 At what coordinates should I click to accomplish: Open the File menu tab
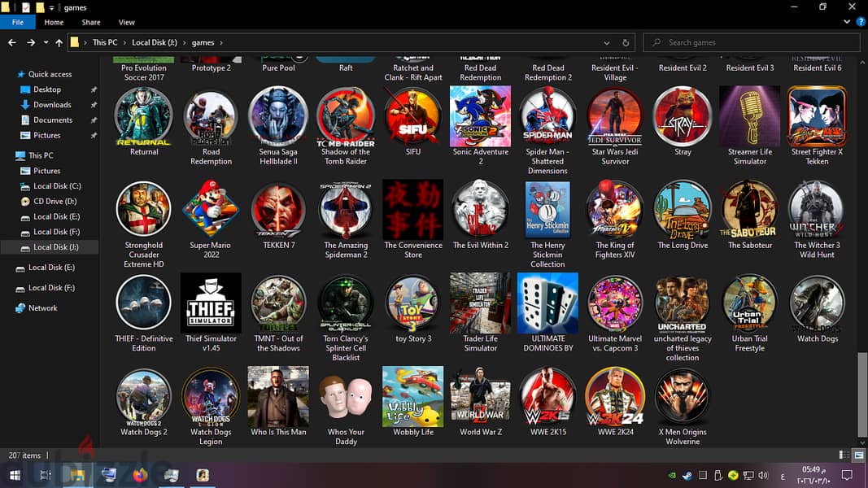pos(18,22)
